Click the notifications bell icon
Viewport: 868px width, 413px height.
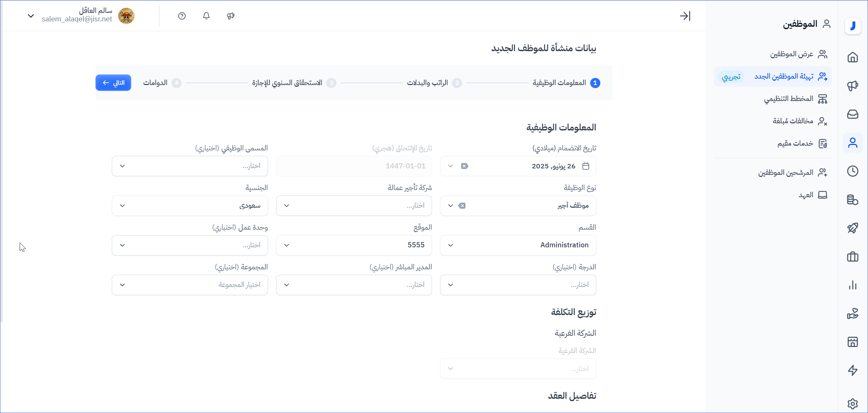point(206,16)
